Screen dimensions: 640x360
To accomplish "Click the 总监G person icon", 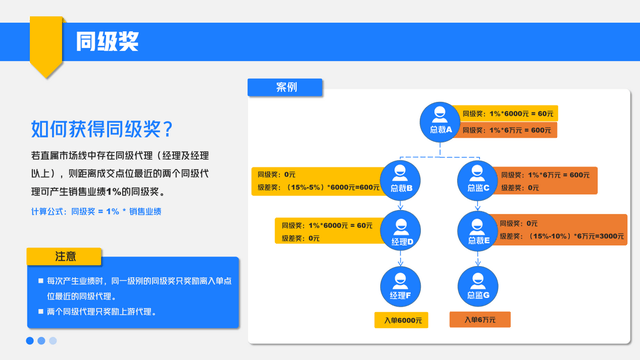I will [478, 286].
